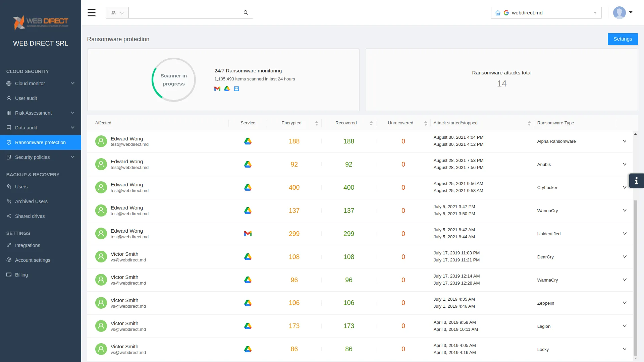Sort by Attack started/stopped column

coord(529,123)
